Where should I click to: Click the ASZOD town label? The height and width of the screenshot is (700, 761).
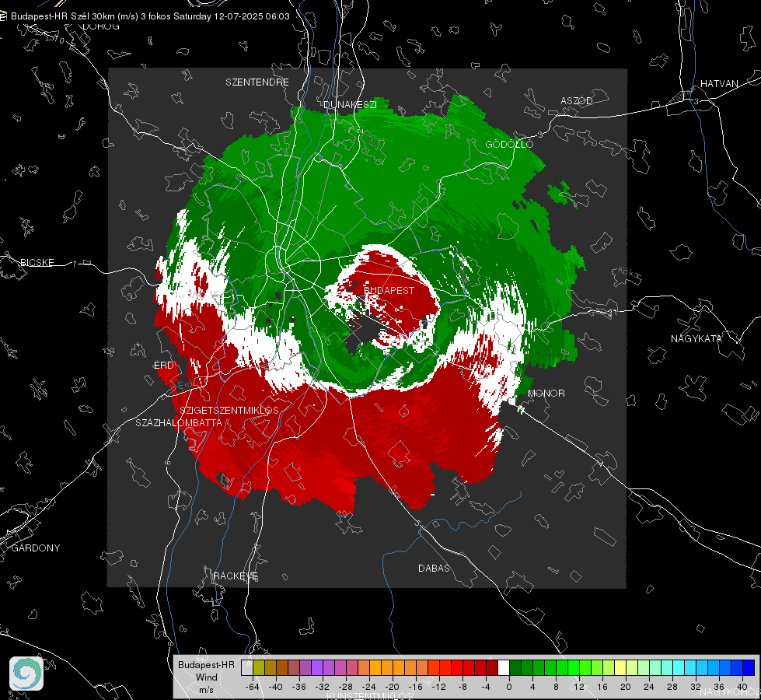point(577,100)
